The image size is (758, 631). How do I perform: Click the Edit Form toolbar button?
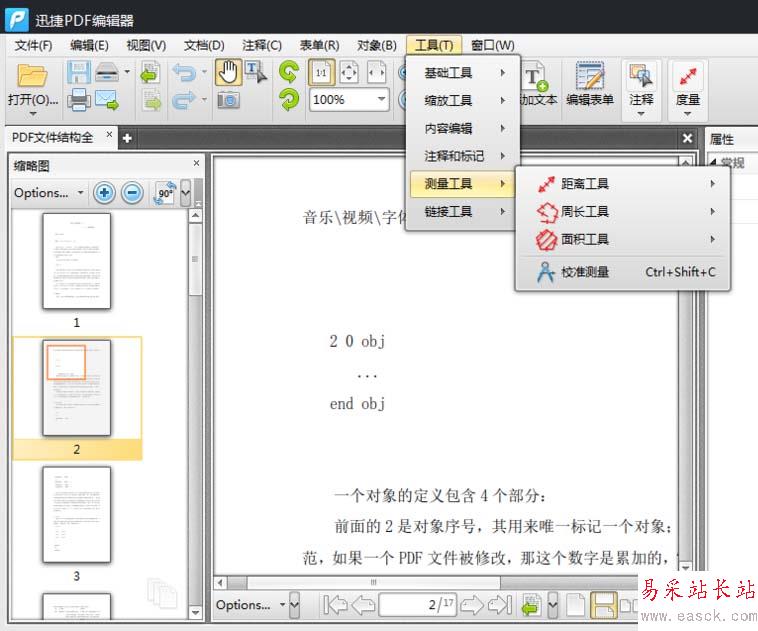(x=590, y=84)
